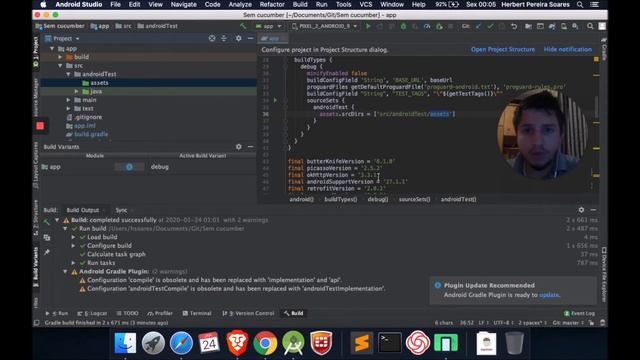Click the Open Project Structure link
The image size is (640, 360).
click(503, 49)
